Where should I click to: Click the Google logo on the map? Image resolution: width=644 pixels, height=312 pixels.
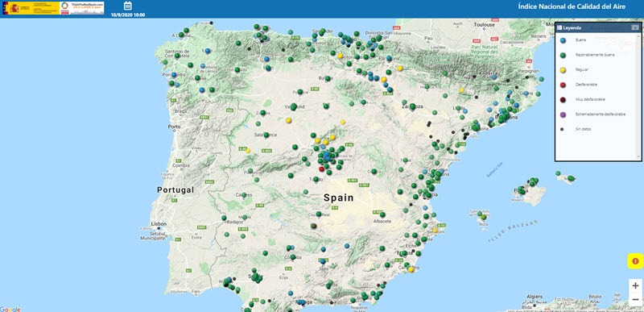tap(10, 309)
